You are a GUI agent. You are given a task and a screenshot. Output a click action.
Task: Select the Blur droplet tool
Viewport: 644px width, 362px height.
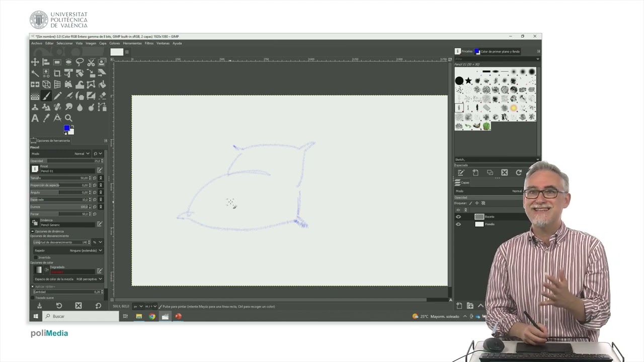[79, 107]
